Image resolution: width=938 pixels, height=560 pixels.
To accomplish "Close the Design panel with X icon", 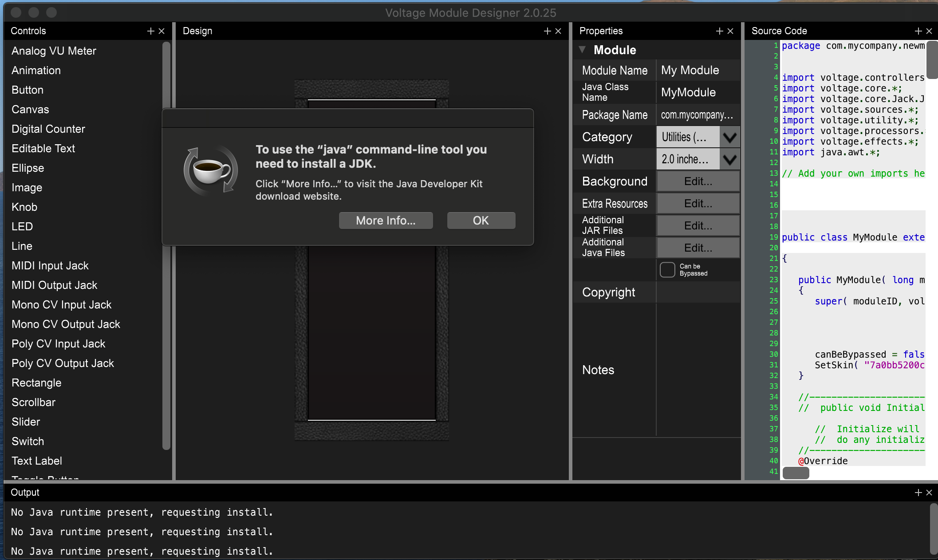I will pyautogui.click(x=558, y=31).
